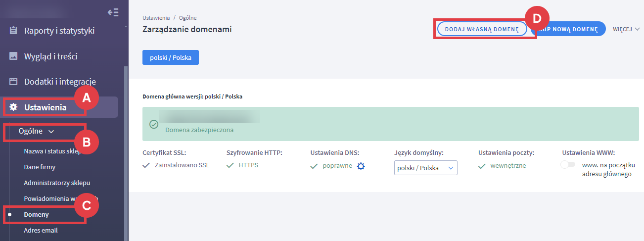Image resolution: width=644 pixels, height=241 pixels.
Task: Click the Dodatki i integracje window icon
Action: (13, 82)
